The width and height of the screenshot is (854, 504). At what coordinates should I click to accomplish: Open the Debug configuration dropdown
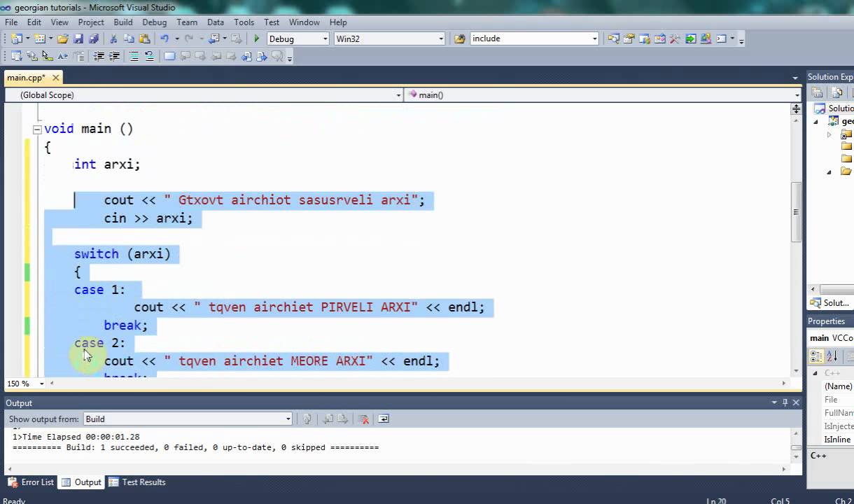pyautogui.click(x=325, y=38)
